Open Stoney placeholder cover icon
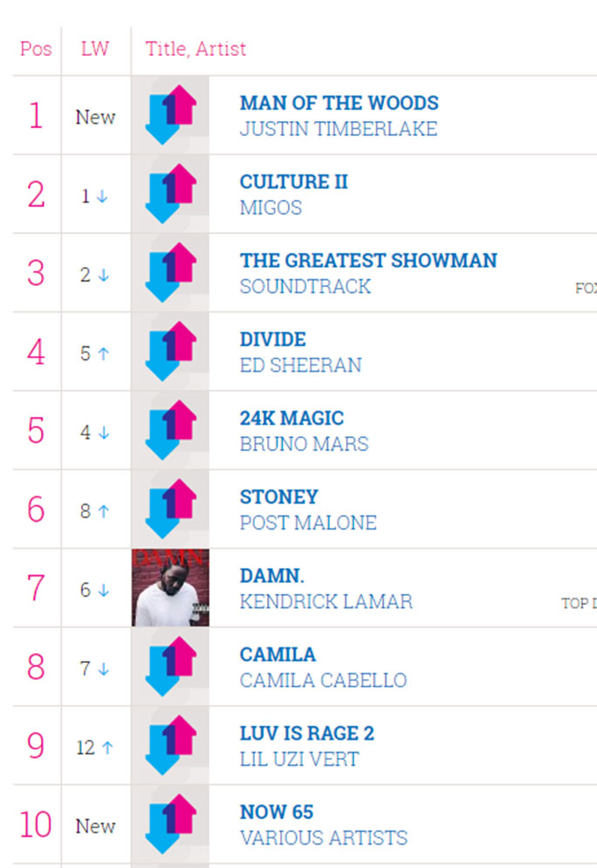Screen dimensions: 597x868 (170, 509)
